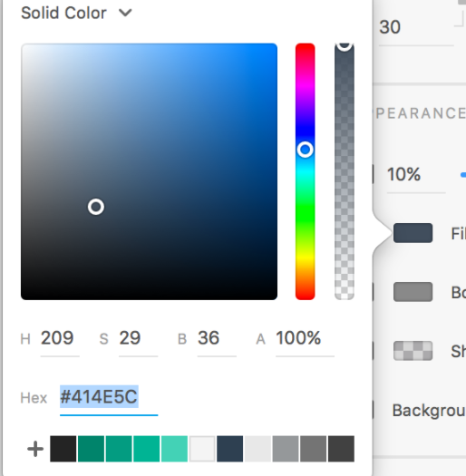Click the plus icon to add swatch
This screenshot has width=466, height=476.
point(35,449)
